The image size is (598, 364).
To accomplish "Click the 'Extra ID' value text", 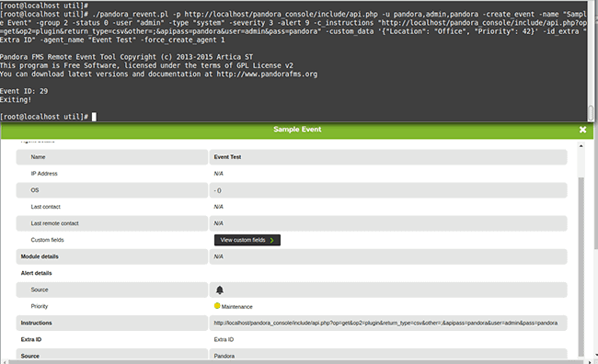I will tap(224, 339).
